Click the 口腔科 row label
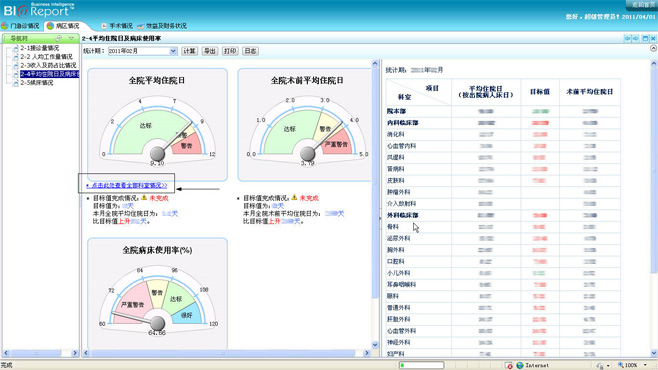Viewport: 658px width, 370px height. pos(395,261)
